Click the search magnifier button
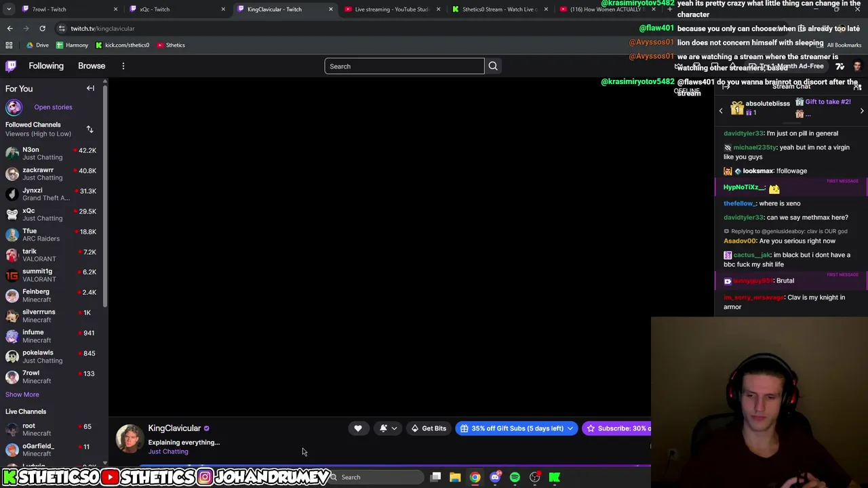This screenshot has width=868, height=488. pos(493,66)
